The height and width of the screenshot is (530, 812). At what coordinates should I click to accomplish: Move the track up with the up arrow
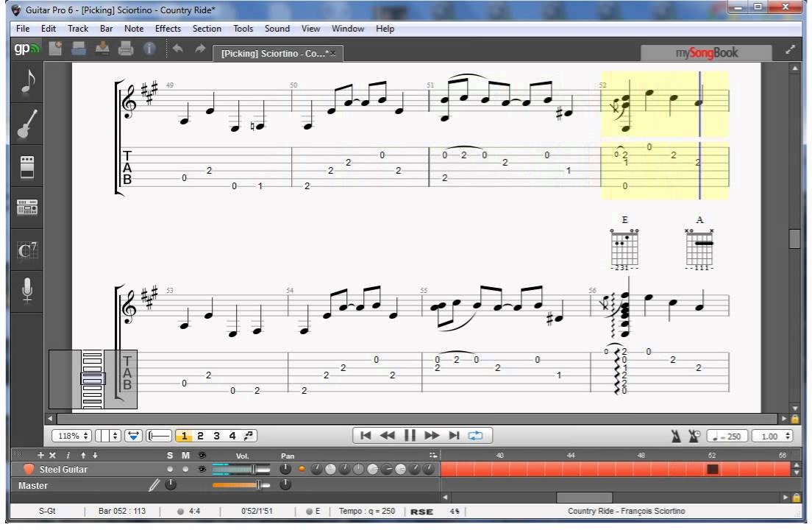[x=83, y=455]
